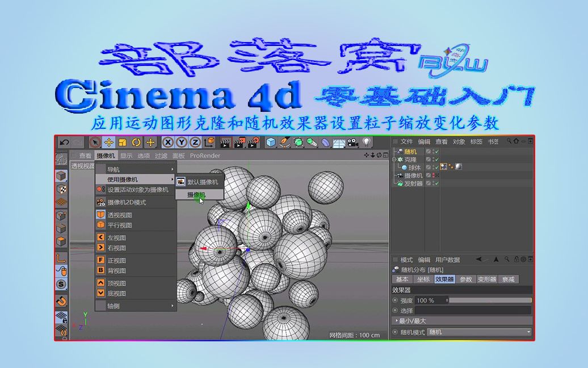Open the 文件 menu in object manager
The image size is (588, 368).
pos(406,141)
